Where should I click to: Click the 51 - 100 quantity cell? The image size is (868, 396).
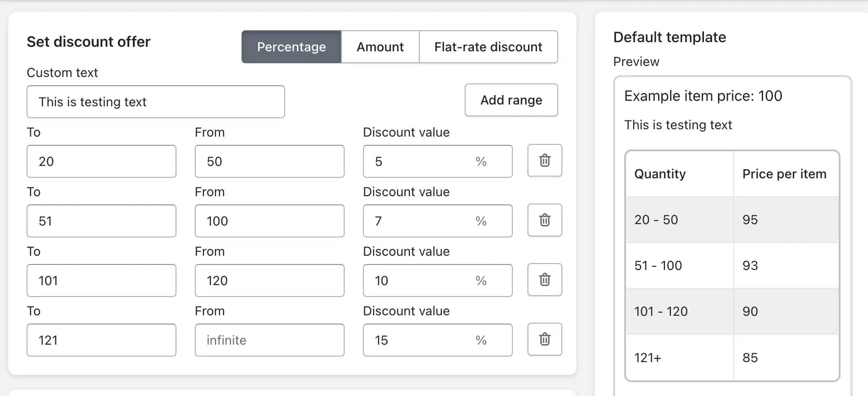pos(680,265)
